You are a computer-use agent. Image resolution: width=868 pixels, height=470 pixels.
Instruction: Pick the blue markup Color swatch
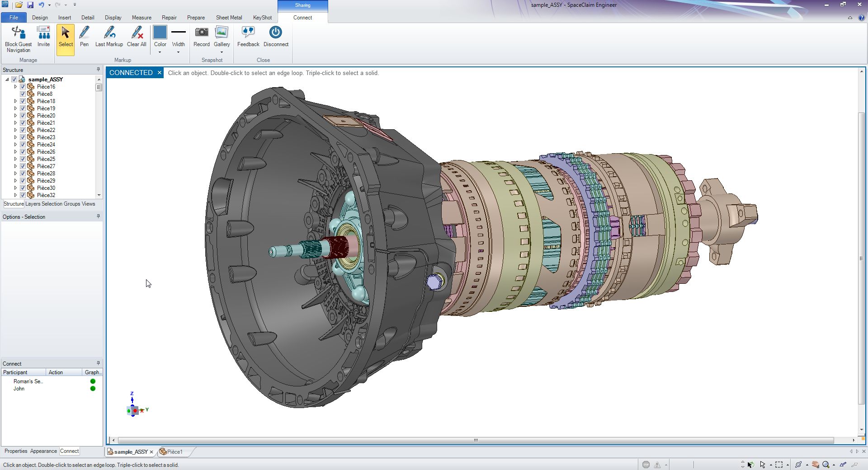(x=160, y=32)
